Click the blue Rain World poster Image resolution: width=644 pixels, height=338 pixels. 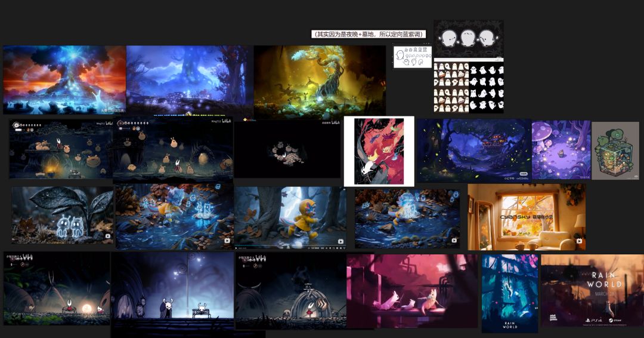coord(510,293)
